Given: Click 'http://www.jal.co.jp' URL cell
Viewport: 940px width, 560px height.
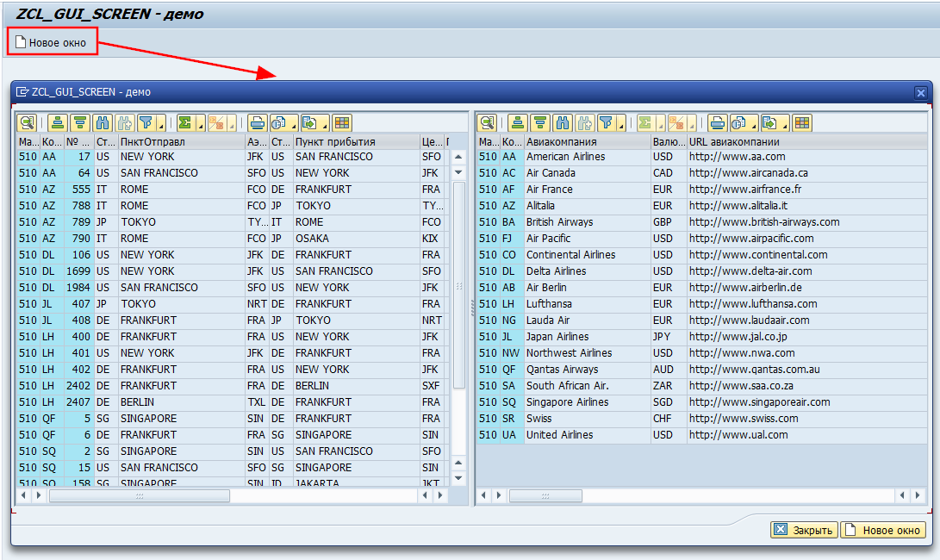Looking at the screenshot, I should (x=806, y=337).
